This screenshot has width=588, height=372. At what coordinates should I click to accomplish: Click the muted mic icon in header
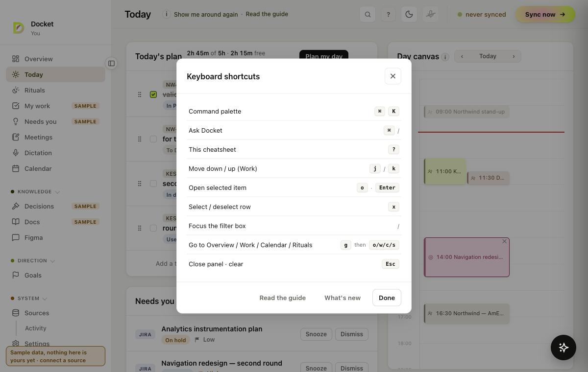pyautogui.click(x=430, y=14)
